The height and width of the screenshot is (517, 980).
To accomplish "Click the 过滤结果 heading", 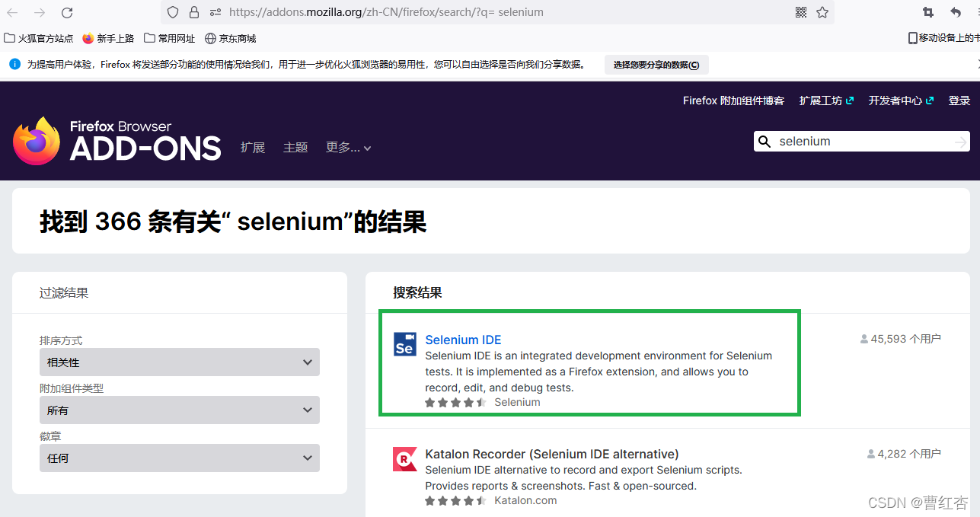I will point(64,292).
